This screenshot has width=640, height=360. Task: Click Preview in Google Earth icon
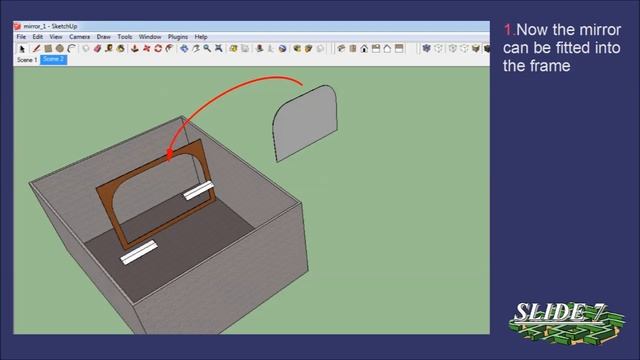coord(282,49)
